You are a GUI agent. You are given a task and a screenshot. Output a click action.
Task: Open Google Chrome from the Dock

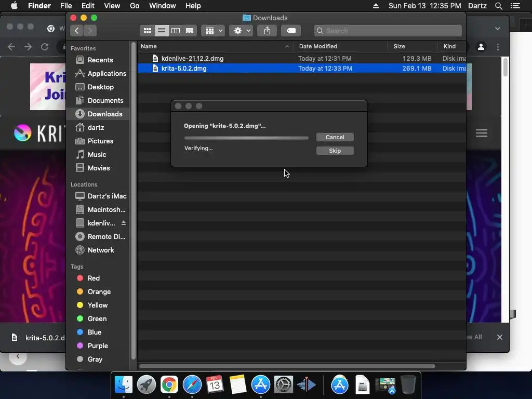pyautogui.click(x=169, y=385)
